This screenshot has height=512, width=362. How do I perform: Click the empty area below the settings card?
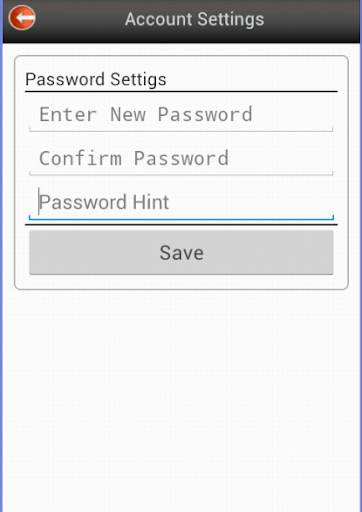181,400
